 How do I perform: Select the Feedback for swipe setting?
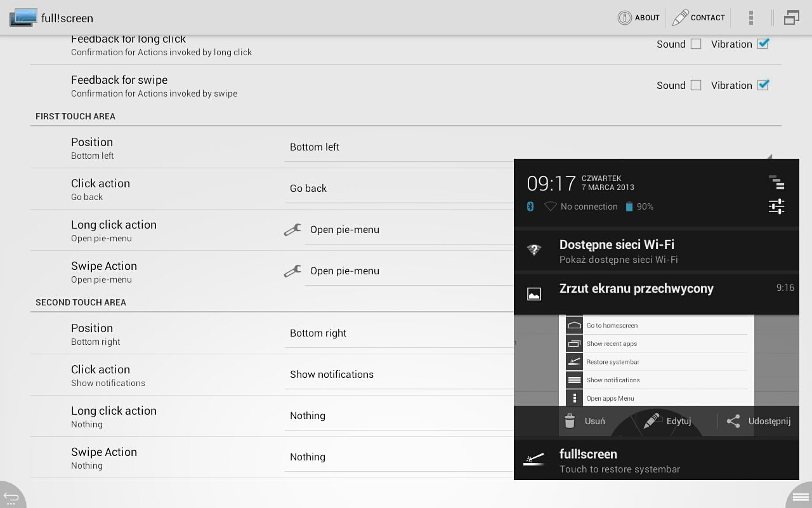[x=406, y=85]
